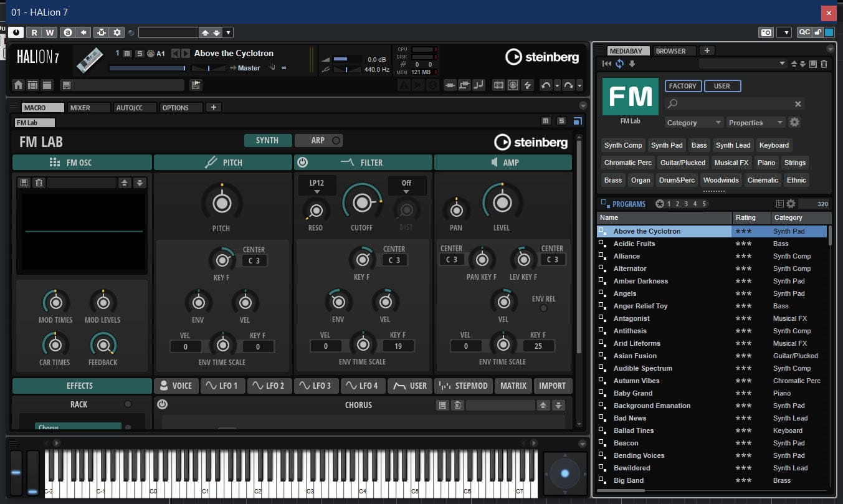843x504 pixels.
Task: Click the SYNTH page button
Action: tap(267, 140)
